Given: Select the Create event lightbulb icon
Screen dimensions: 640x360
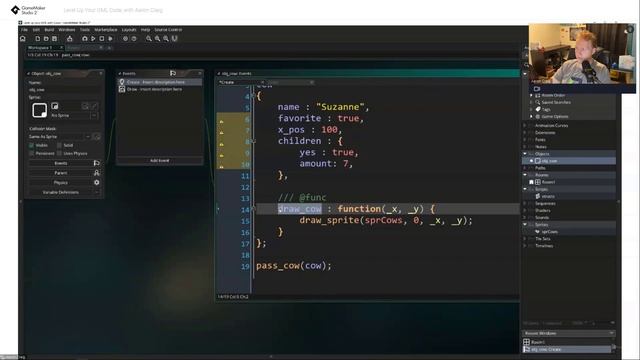Looking at the screenshot, I should point(122,82).
